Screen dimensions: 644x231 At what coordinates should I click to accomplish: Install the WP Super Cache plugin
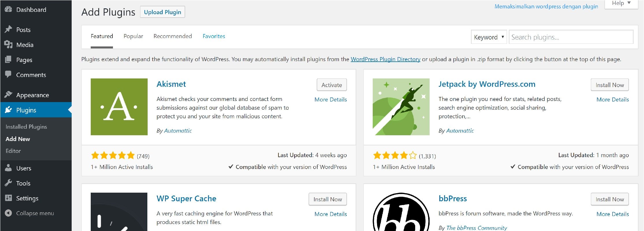pyautogui.click(x=328, y=199)
